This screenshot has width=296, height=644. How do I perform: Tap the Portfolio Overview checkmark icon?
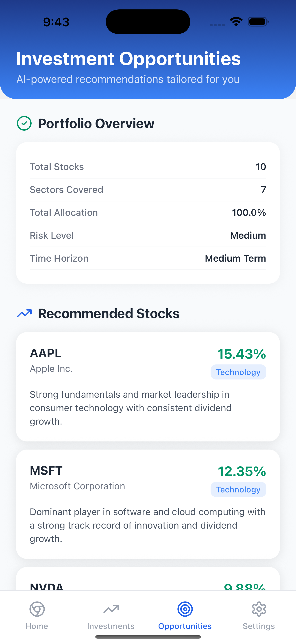[x=24, y=123]
